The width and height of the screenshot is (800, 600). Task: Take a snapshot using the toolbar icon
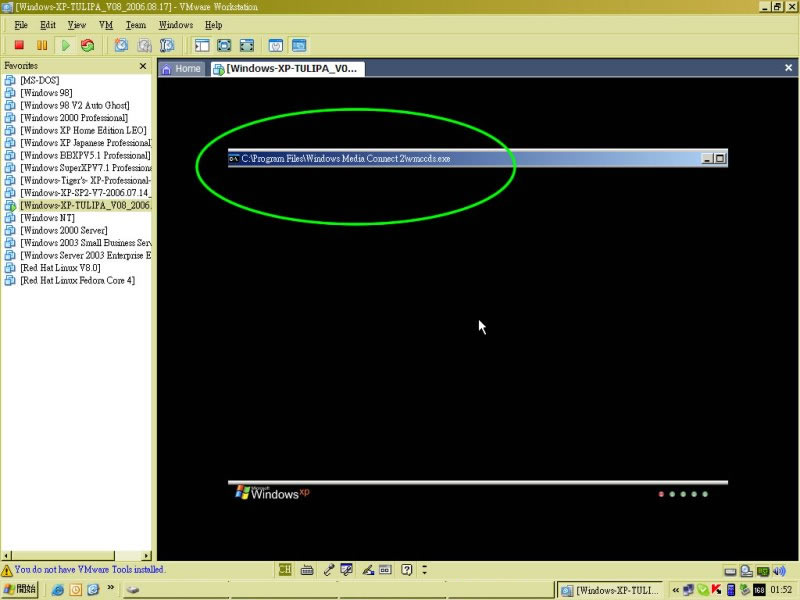coord(121,45)
